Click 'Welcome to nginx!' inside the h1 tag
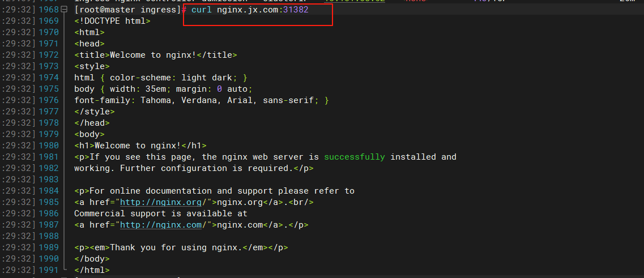 pos(138,146)
